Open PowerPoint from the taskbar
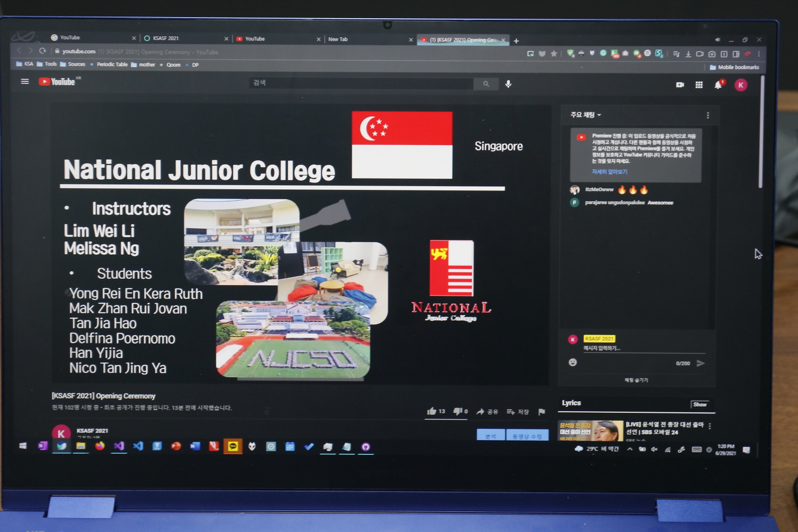Screen dimensions: 798x532 [x=176, y=446]
